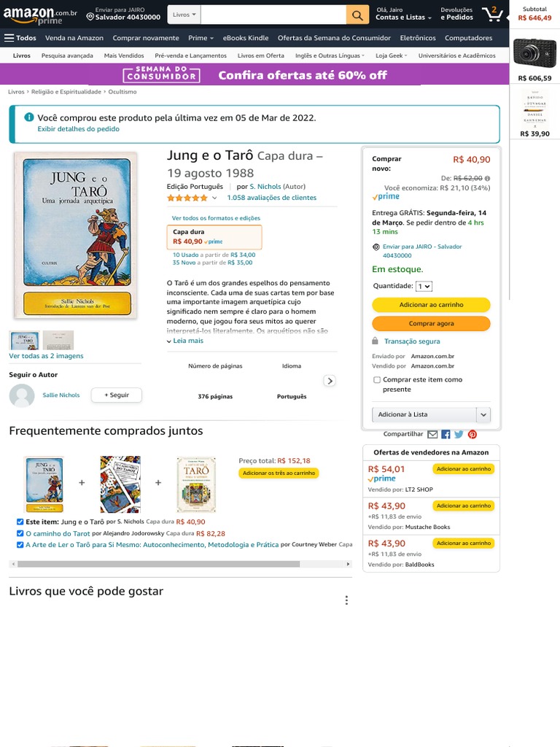The width and height of the screenshot is (560, 747).
Task: Open the shopping cart icon
Action: (493, 15)
